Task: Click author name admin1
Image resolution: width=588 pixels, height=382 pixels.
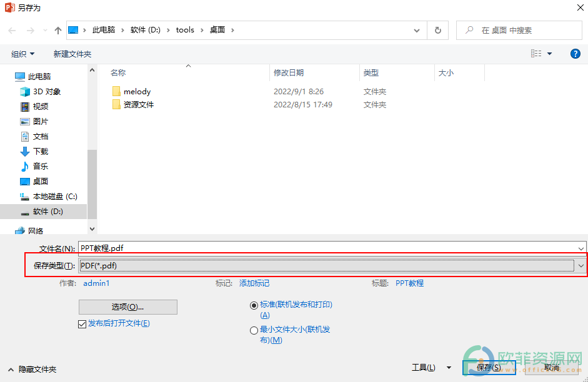Action: pos(96,283)
